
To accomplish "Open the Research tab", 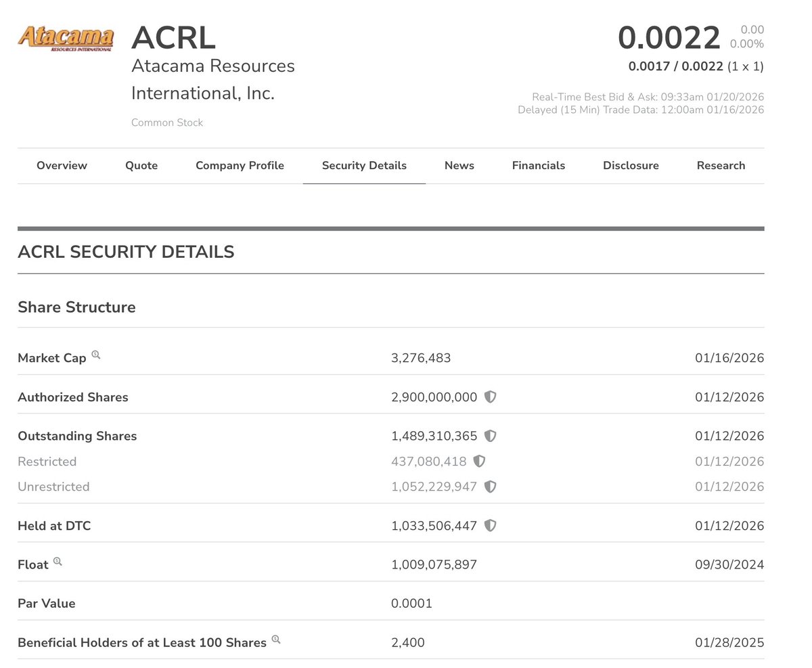I will coord(721,166).
